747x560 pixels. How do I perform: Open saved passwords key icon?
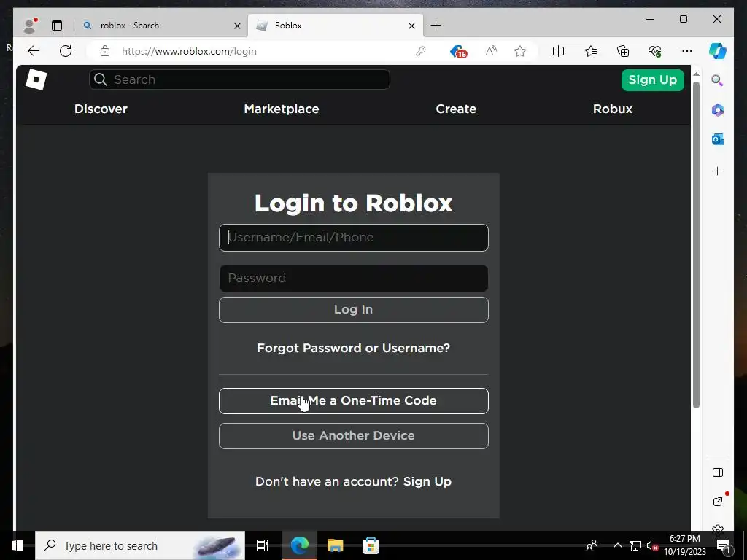pyautogui.click(x=421, y=51)
